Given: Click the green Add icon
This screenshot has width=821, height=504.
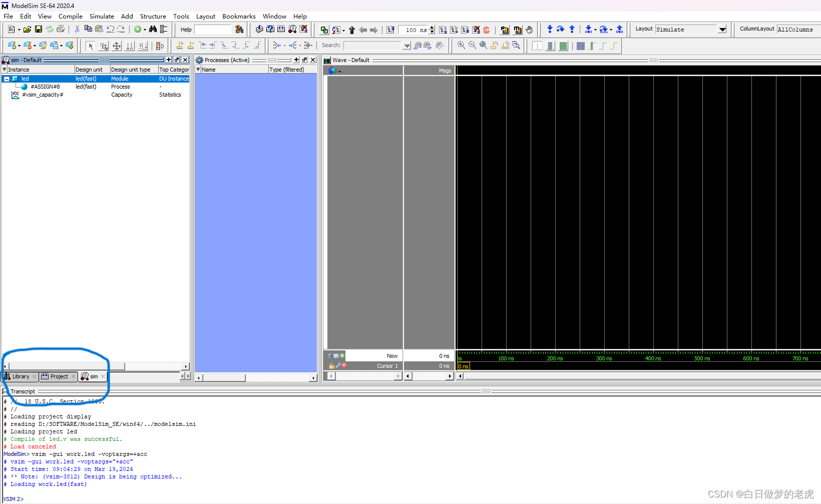Looking at the screenshot, I should click(x=138, y=30).
